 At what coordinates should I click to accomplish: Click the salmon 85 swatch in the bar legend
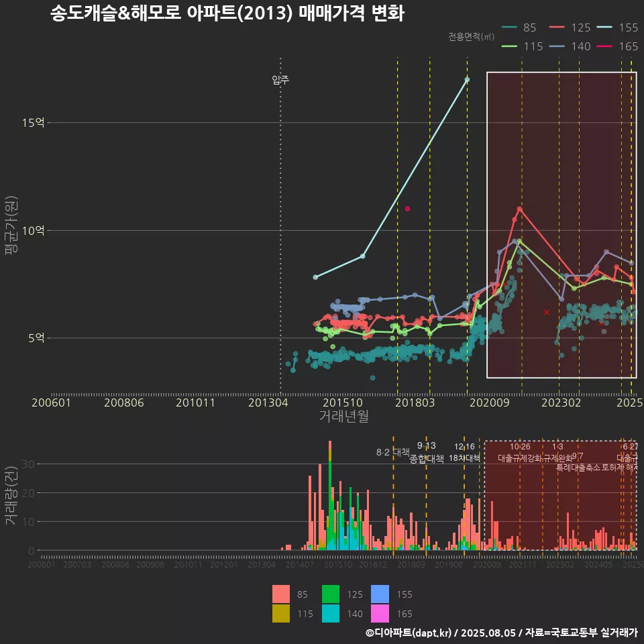(x=281, y=594)
